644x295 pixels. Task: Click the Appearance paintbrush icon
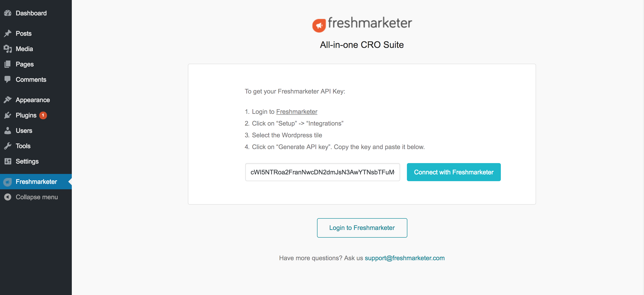(x=8, y=100)
